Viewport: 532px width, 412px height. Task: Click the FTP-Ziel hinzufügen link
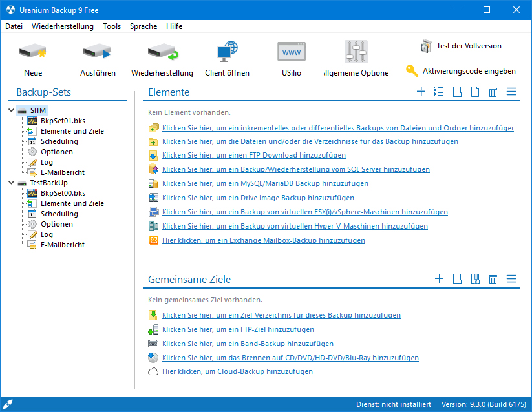point(238,330)
